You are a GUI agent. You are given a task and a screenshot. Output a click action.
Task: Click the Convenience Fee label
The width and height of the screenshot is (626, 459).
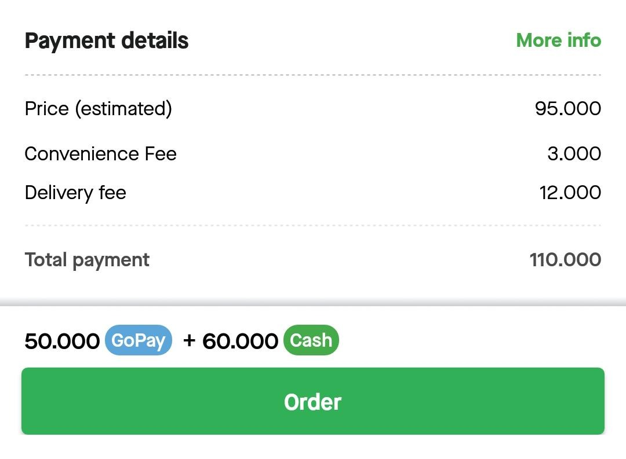coord(100,154)
